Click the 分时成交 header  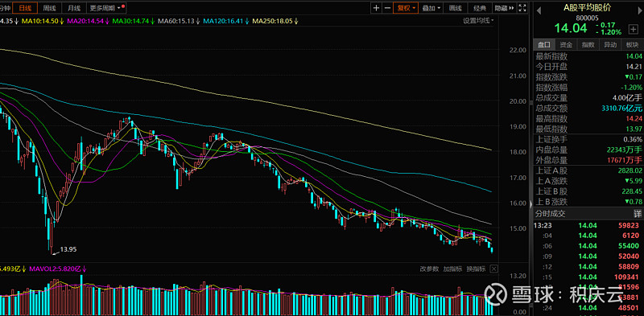click(x=550, y=214)
